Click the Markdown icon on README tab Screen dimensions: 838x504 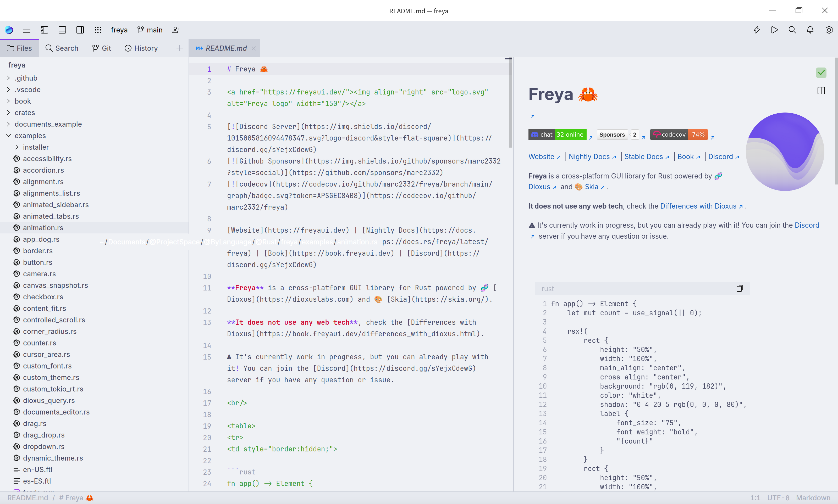tap(199, 48)
